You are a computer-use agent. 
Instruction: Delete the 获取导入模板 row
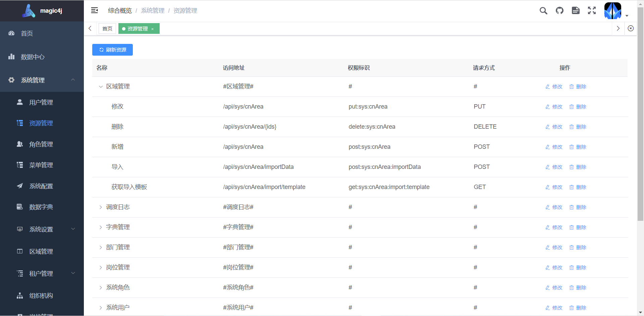click(x=578, y=187)
